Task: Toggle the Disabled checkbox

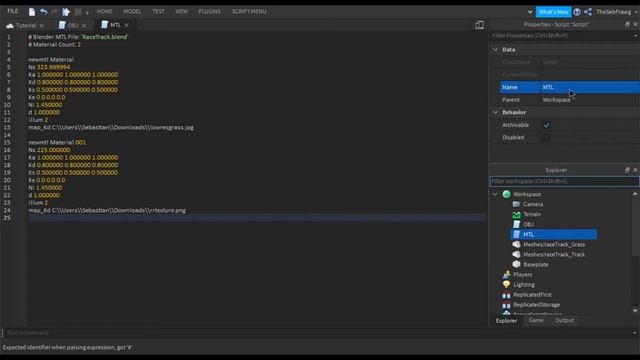Action: 547,138
